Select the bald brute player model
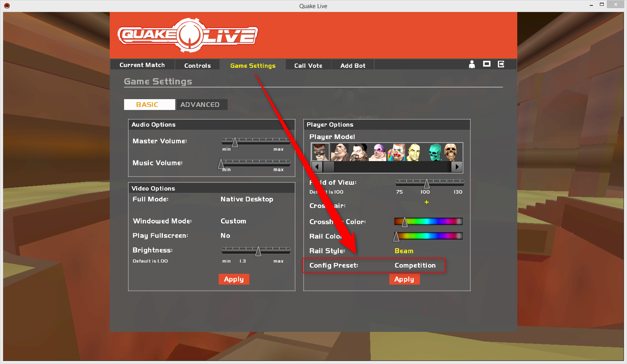Screen dimensions: 627x364 pos(340,152)
